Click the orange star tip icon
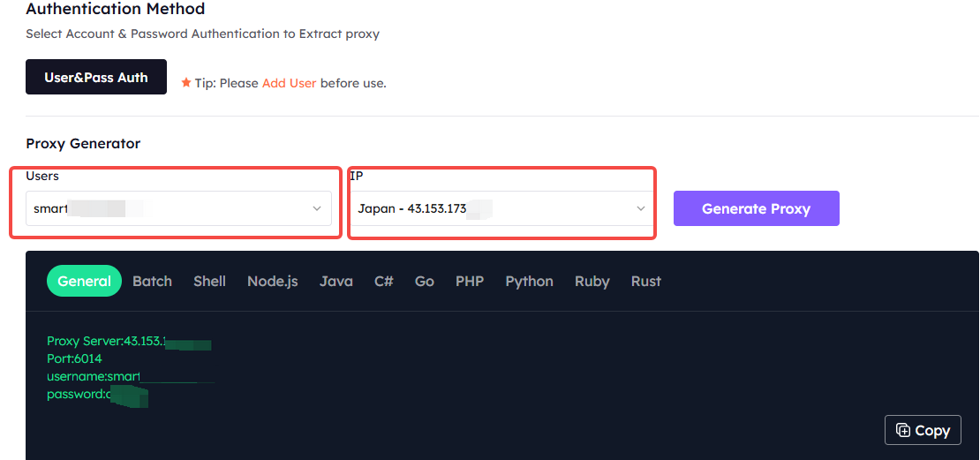The height and width of the screenshot is (460, 980). 185,82
